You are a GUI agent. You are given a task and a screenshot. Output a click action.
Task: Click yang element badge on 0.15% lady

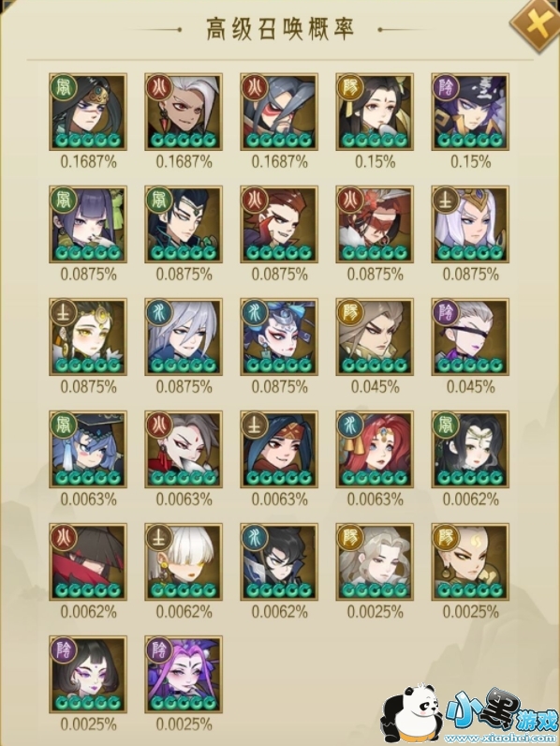click(x=350, y=87)
